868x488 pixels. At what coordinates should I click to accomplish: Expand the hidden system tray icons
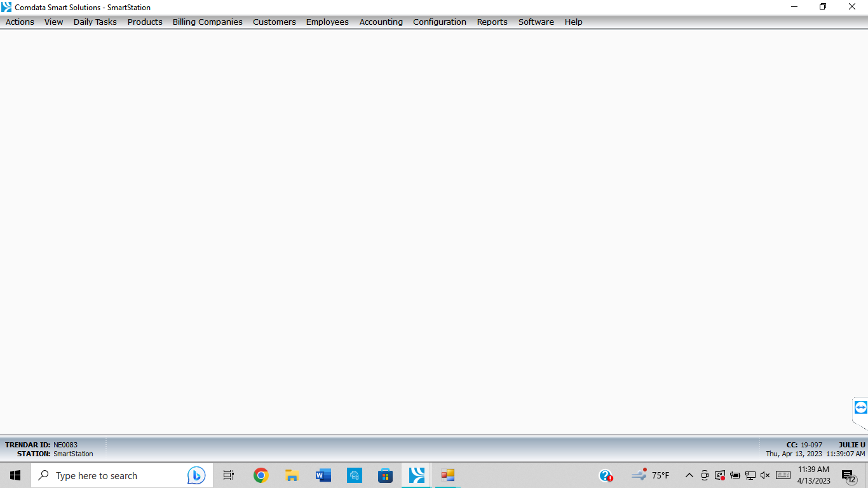point(689,475)
